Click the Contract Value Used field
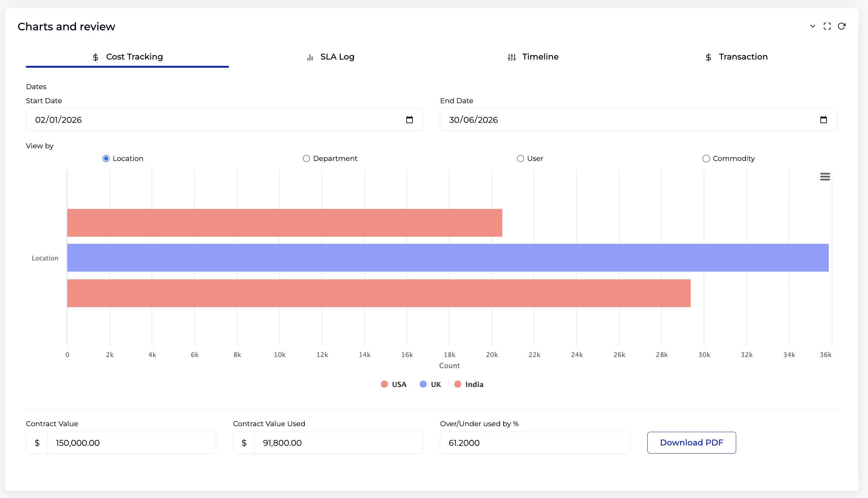 [x=339, y=443]
